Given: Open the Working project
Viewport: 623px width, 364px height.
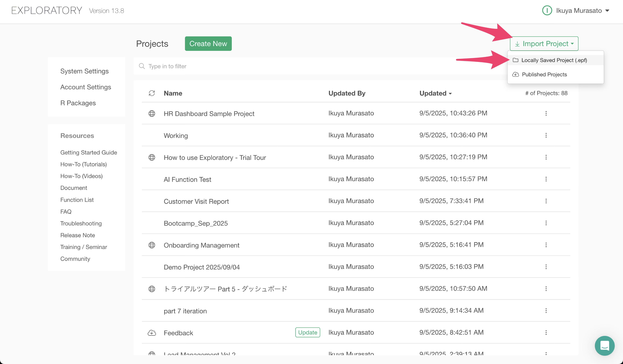Looking at the screenshot, I should [176, 136].
